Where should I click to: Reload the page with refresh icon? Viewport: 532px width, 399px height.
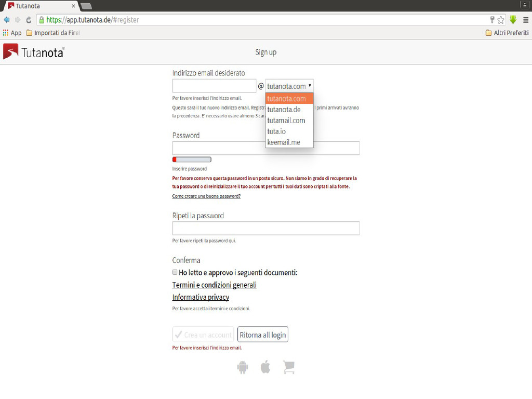click(29, 20)
